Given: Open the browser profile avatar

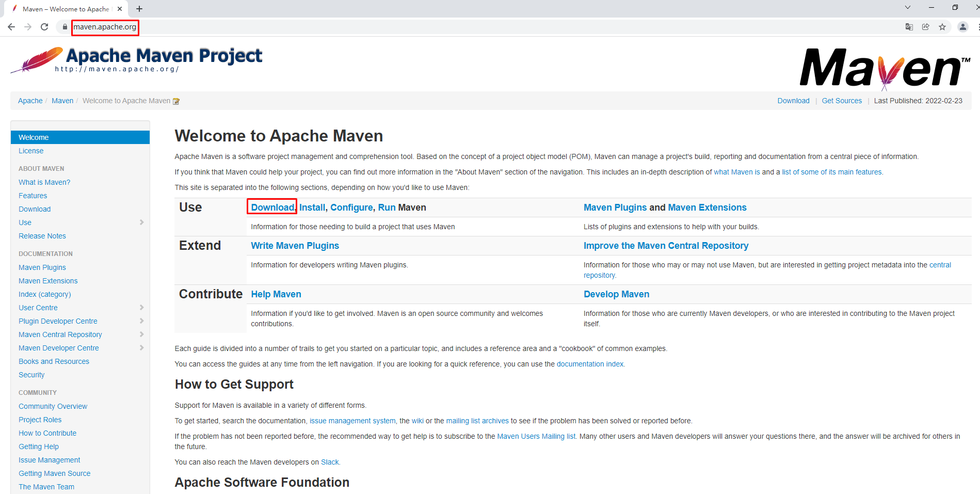Looking at the screenshot, I should 962,27.
